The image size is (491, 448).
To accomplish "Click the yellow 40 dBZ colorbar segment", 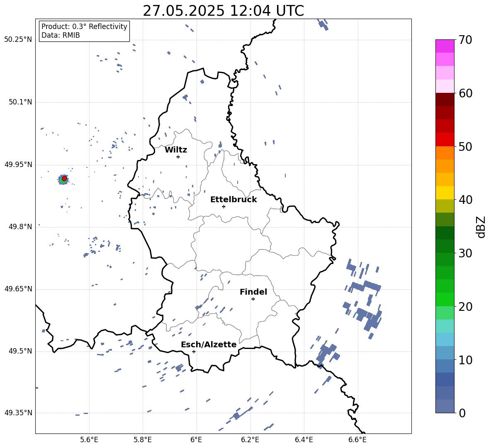I will pos(445,193).
